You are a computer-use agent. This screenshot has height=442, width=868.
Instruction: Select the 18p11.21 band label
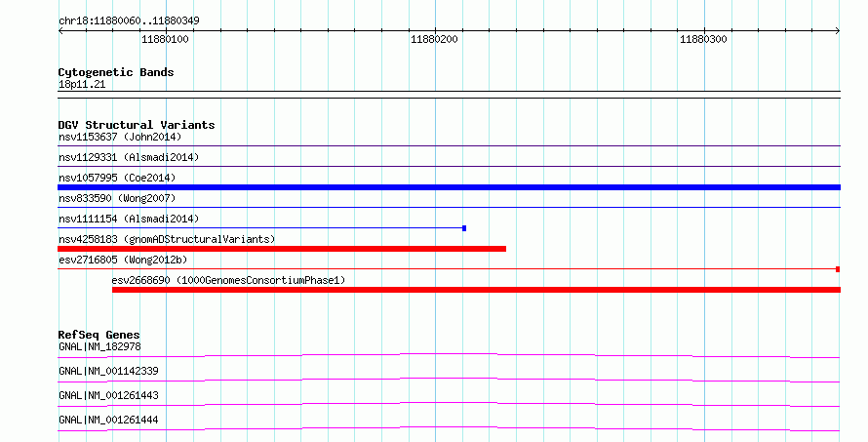pyautogui.click(x=82, y=84)
